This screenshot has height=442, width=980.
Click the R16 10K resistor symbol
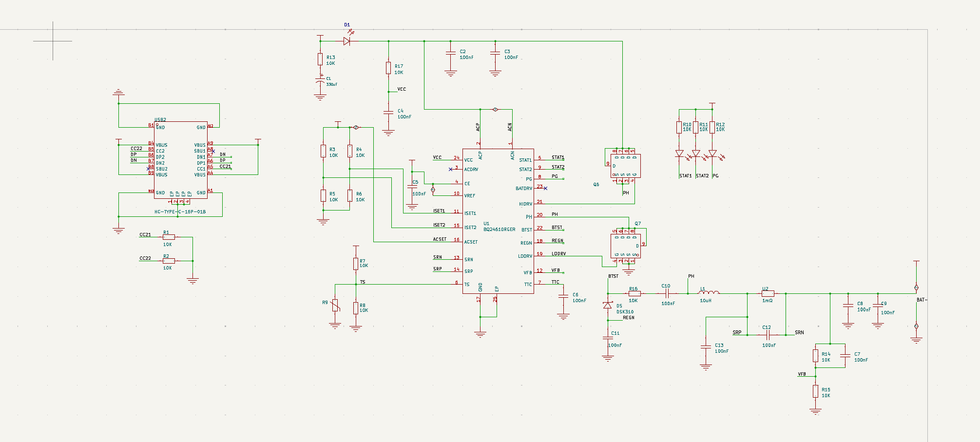pos(634,293)
